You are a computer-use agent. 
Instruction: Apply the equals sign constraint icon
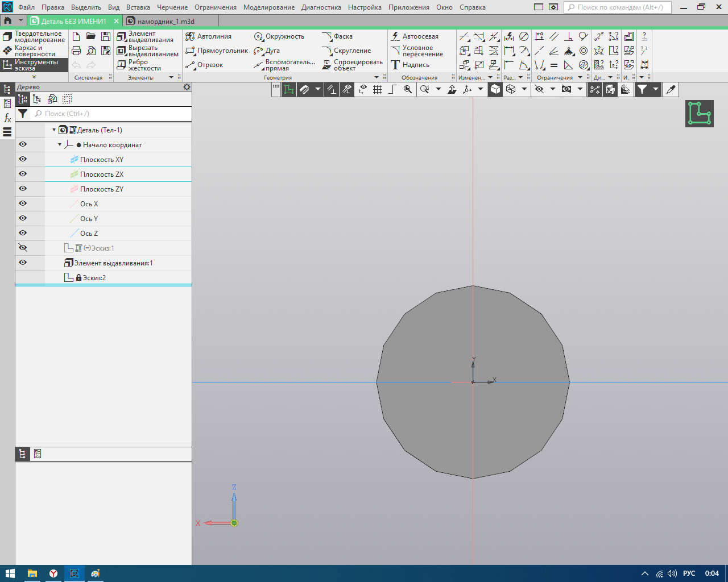tap(554, 65)
